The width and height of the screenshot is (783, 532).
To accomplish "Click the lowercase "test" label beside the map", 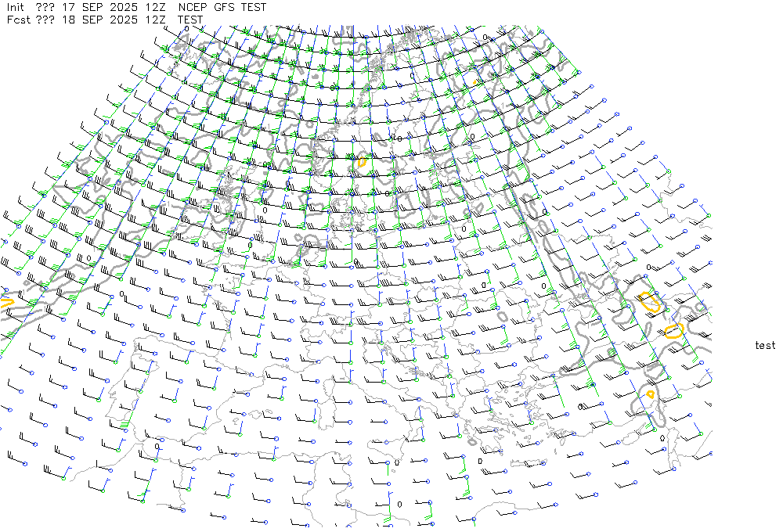I will tap(765, 345).
